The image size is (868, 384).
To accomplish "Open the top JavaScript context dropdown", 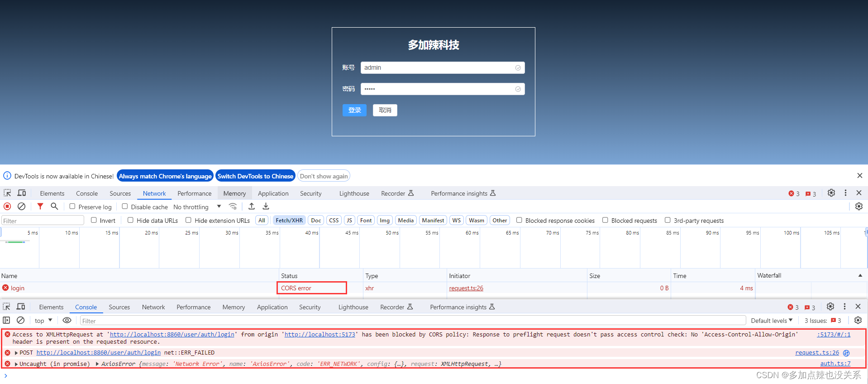I will (43, 321).
